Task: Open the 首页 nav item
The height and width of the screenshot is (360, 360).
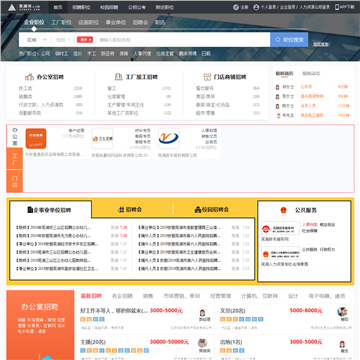Action: point(58,7)
